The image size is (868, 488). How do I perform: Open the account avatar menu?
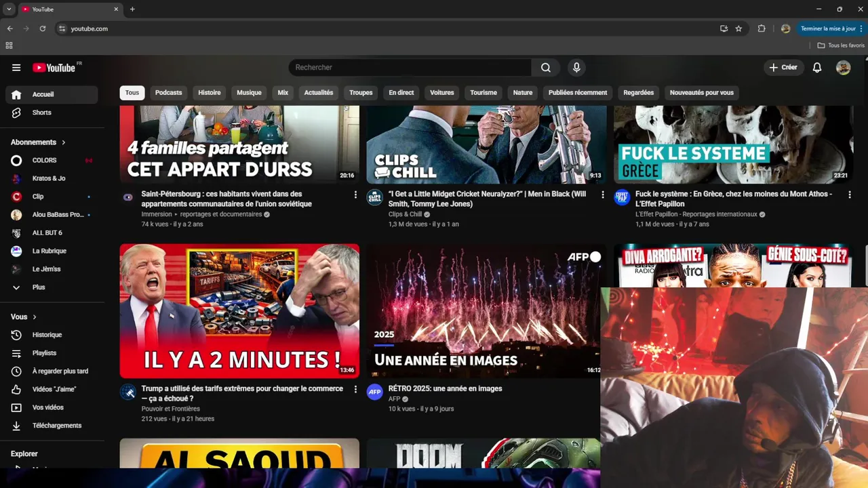click(x=843, y=68)
